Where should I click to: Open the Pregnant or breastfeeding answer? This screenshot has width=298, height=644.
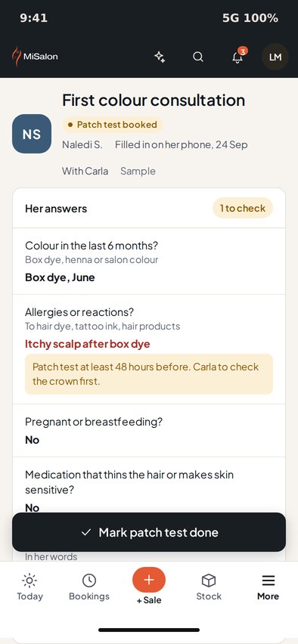tap(149, 430)
